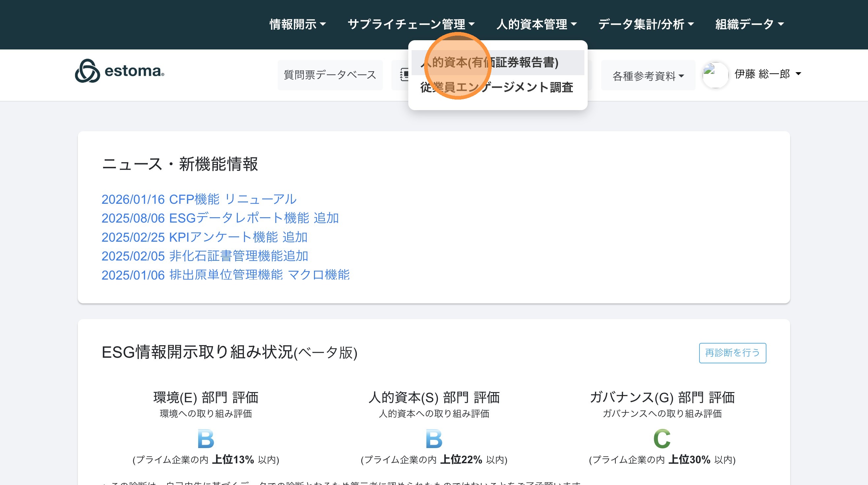Open ESGデータレポート機能 追加 news link

pyautogui.click(x=220, y=218)
